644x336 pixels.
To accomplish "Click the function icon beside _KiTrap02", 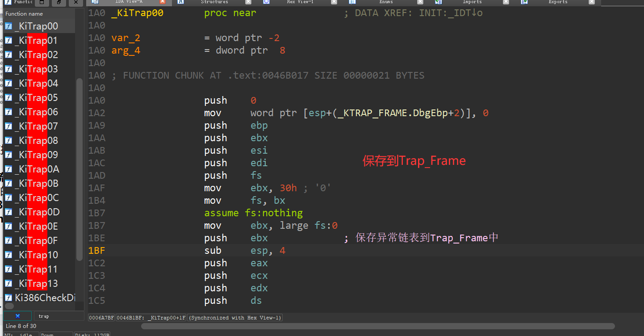I will click(x=8, y=55).
